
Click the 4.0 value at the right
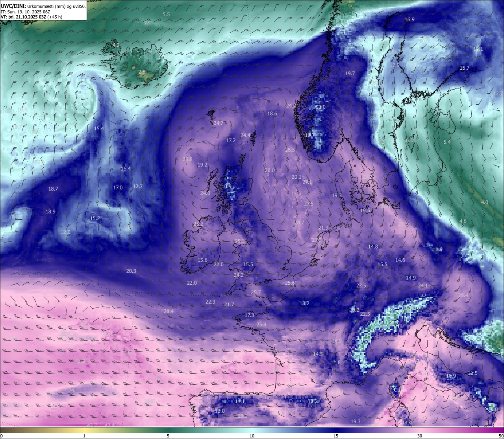pyautogui.click(x=484, y=202)
